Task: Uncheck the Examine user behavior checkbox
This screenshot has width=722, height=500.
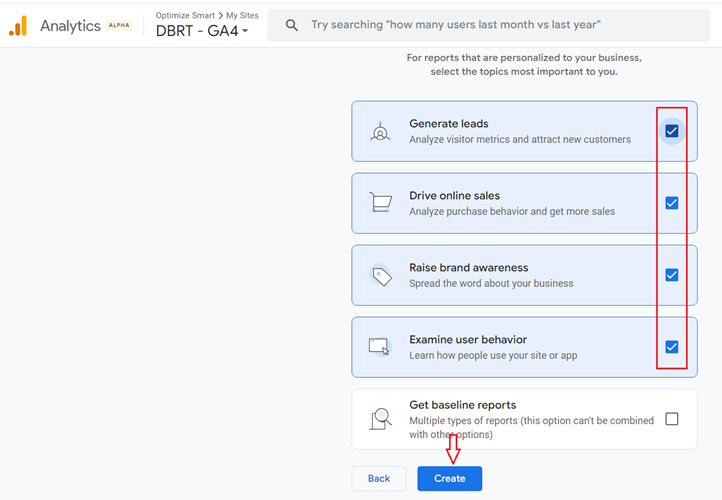Action: point(672,347)
